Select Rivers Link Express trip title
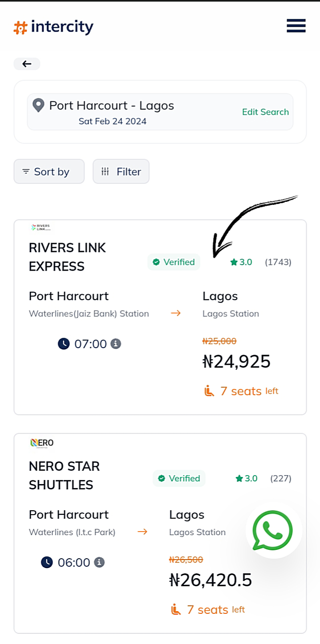This screenshot has height=644, width=320. point(67,257)
